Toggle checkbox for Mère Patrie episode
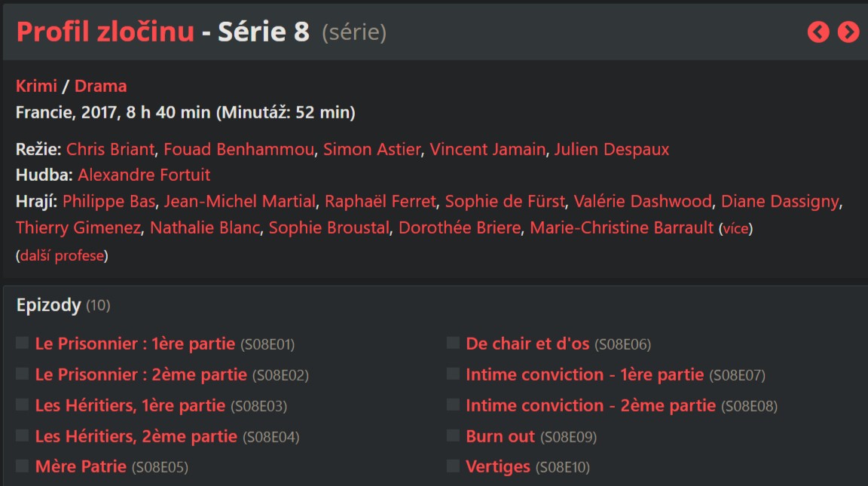868x486 pixels. 23,466
